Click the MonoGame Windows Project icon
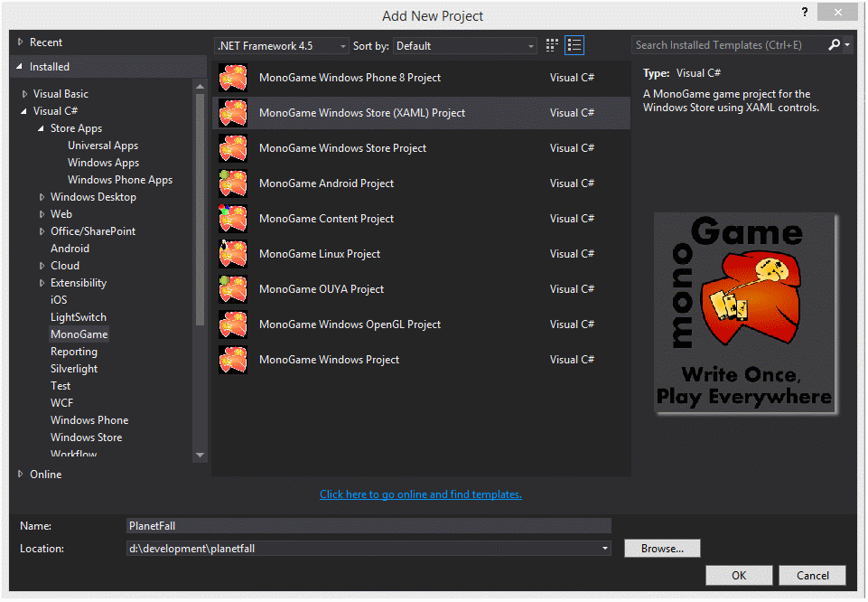Screen dimensions: 868x602 [x=233, y=360]
